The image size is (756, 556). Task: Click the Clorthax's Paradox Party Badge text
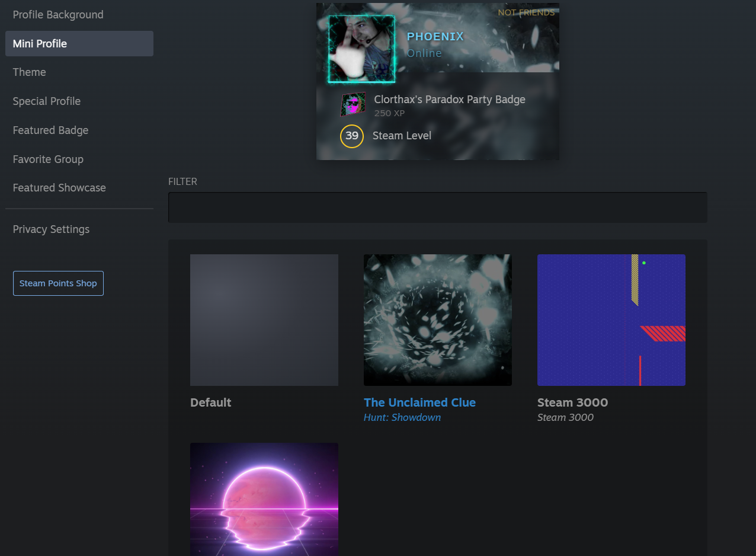(450, 100)
